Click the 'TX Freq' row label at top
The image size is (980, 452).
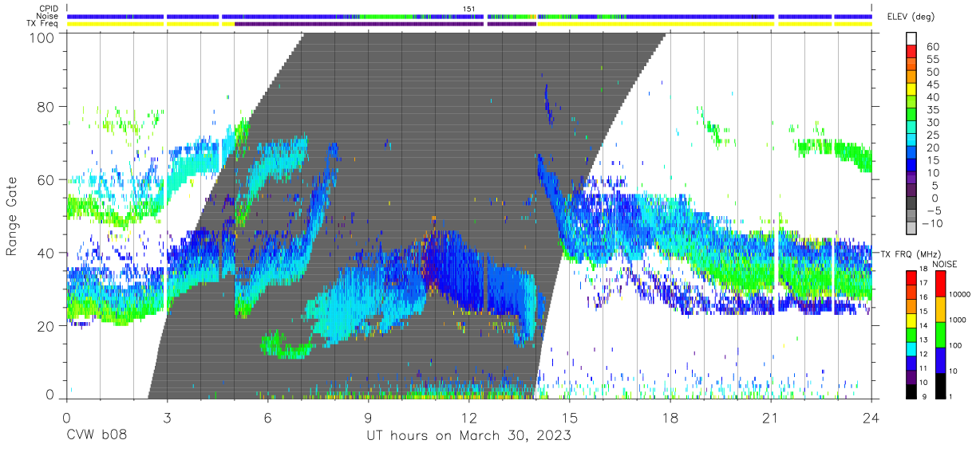click(x=43, y=24)
